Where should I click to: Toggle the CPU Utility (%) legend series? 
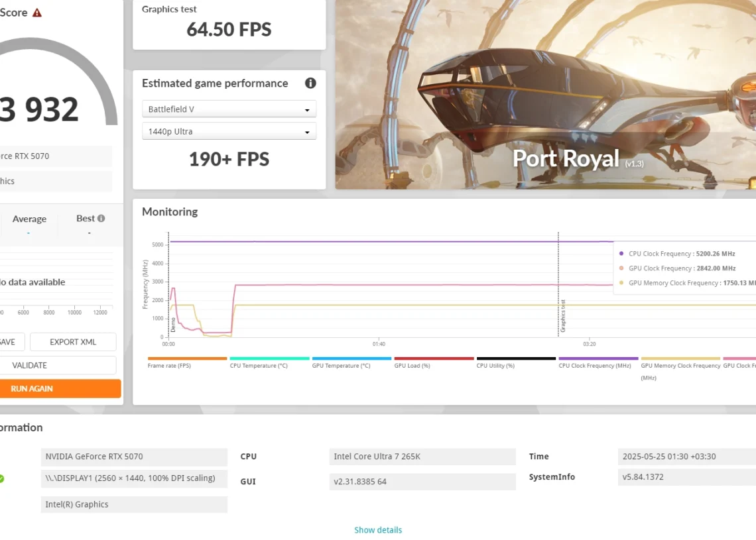pyautogui.click(x=516, y=362)
